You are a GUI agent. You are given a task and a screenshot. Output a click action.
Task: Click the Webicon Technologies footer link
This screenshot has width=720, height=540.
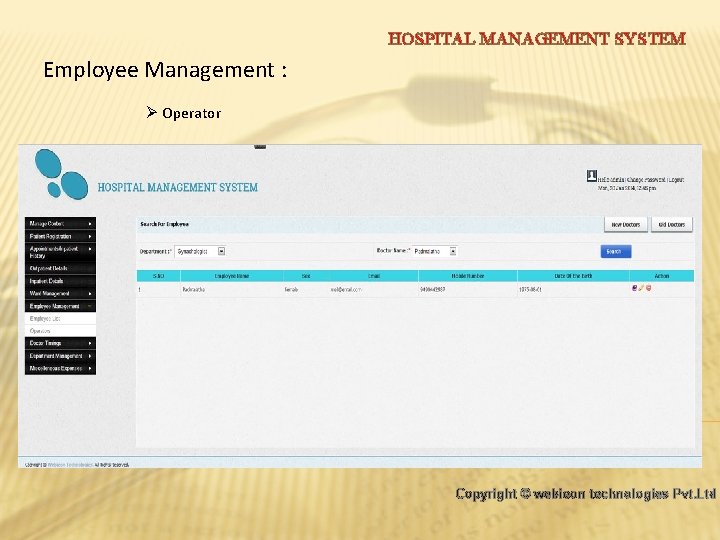click(71, 465)
